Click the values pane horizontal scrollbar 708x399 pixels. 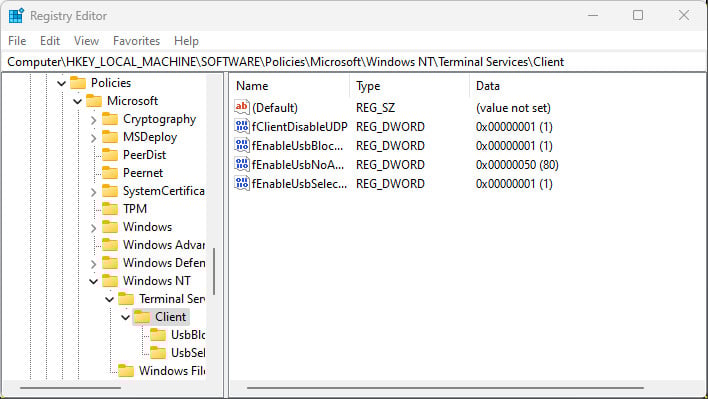coord(445,388)
